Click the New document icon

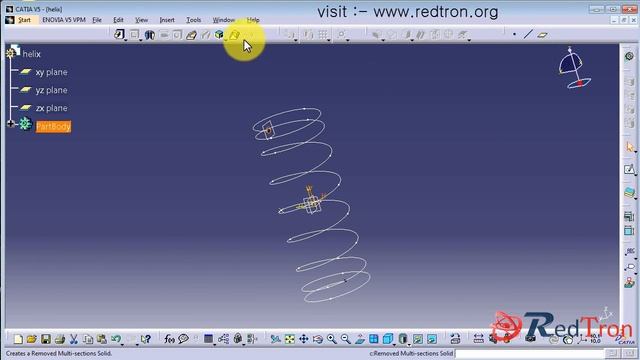pyautogui.click(x=18, y=339)
